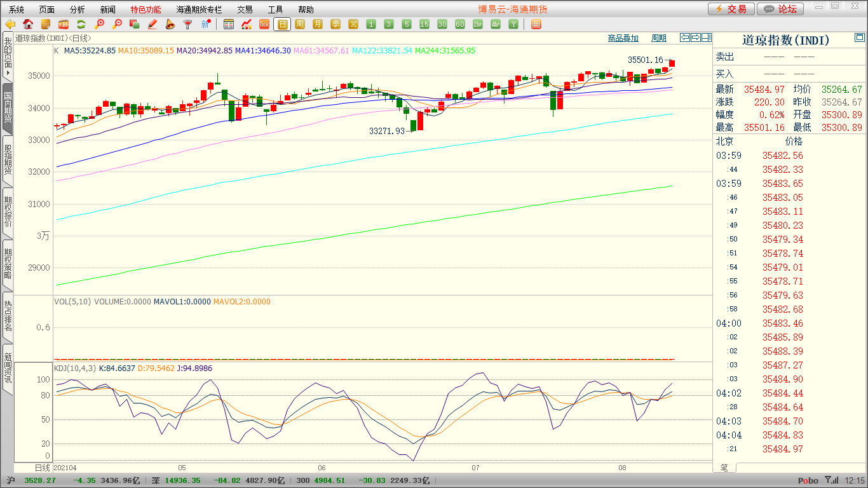
Task: Select the red pencil drawing tool
Action: 152,24
